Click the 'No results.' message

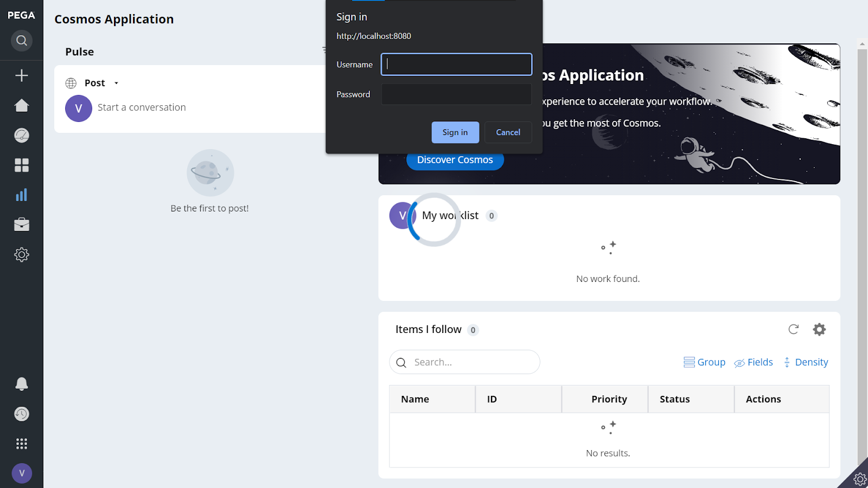[608, 453]
